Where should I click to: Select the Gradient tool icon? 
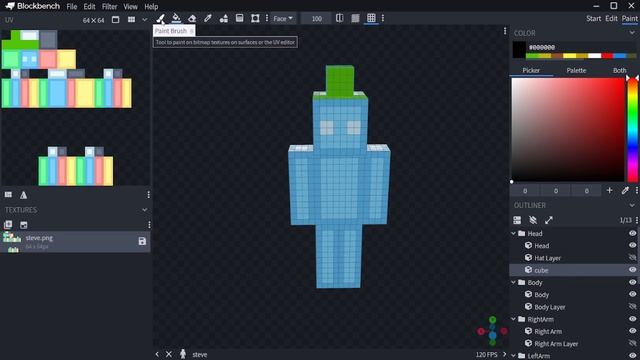pyautogui.click(x=240, y=18)
